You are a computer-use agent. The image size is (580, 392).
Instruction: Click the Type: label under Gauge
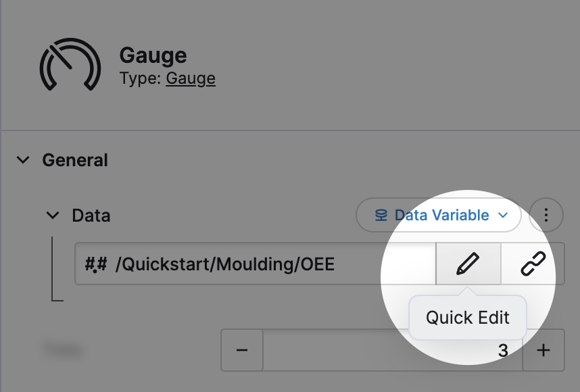(141, 78)
